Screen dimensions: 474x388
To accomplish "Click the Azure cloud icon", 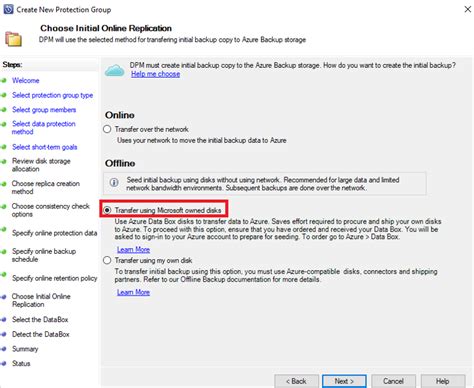I will tap(115, 70).
